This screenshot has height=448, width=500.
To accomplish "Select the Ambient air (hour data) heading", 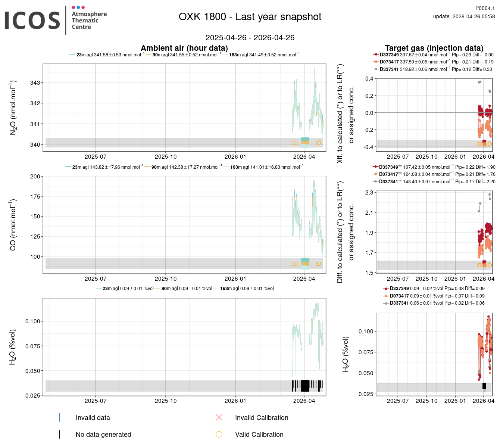I will click(x=184, y=48).
